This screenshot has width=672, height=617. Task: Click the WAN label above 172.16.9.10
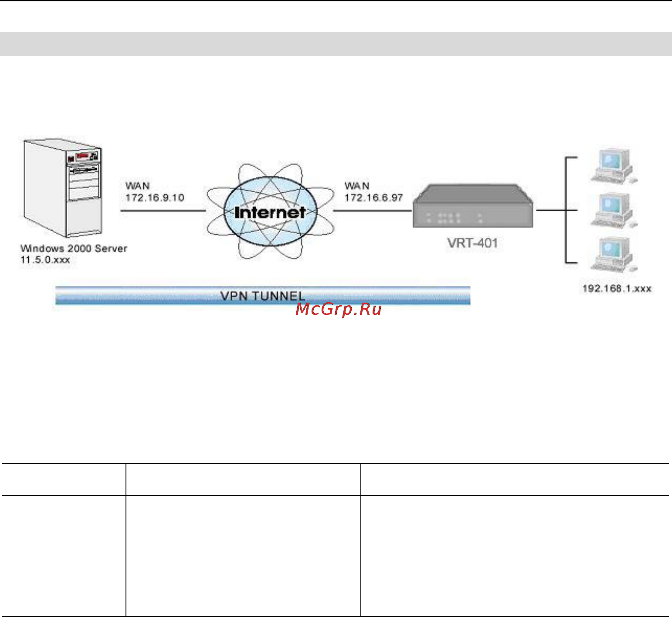click(x=137, y=186)
